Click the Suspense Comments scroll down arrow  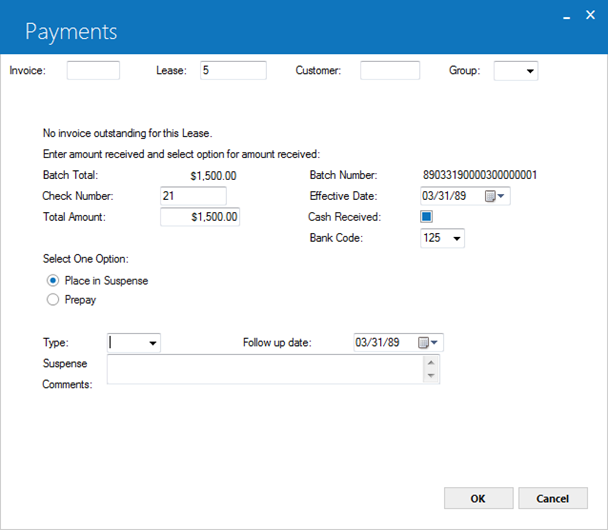click(x=431, y=376)
